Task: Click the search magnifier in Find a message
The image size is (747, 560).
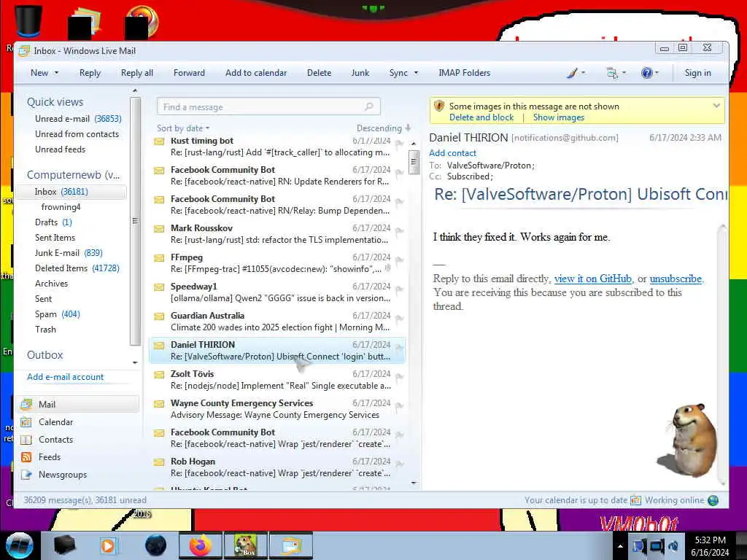Action: [368, 106]
